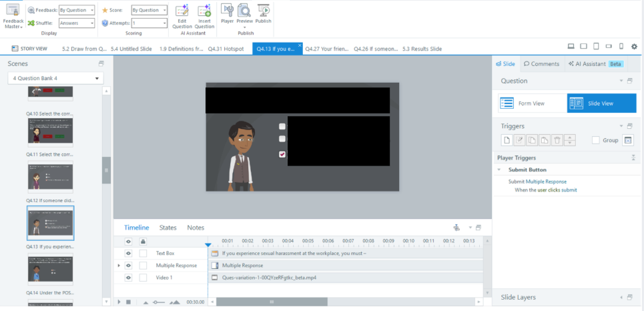The width and height of the screenshot is (644, 311).
Task: Click the edit trigger icon
Action: (x=520, y=140)
